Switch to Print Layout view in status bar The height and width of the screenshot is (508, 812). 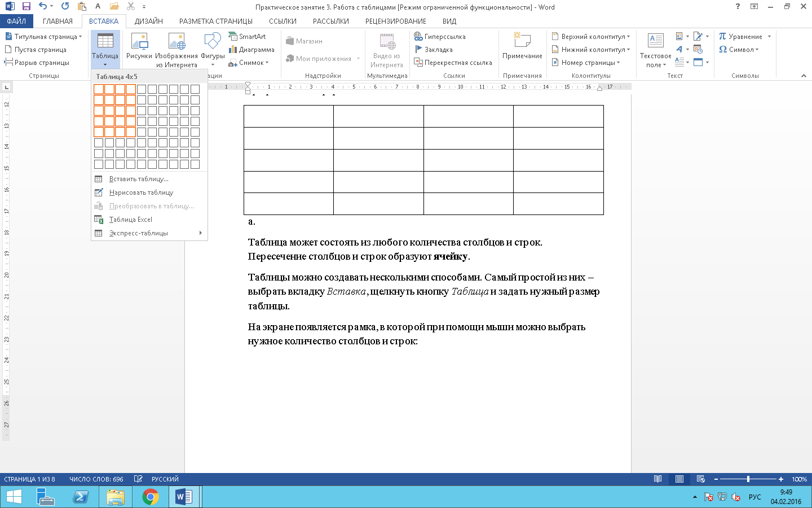[x=679, y=479]
